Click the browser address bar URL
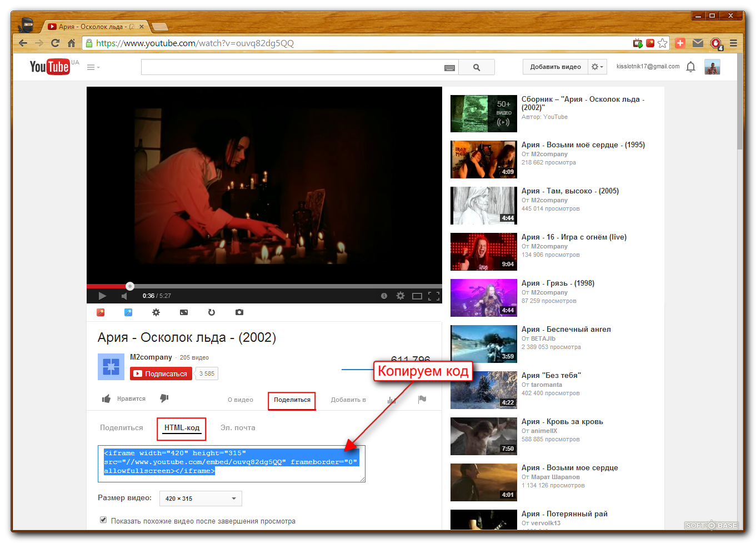Image resolution: width=756 pixels, height=543 pixels. click(195, 43)
